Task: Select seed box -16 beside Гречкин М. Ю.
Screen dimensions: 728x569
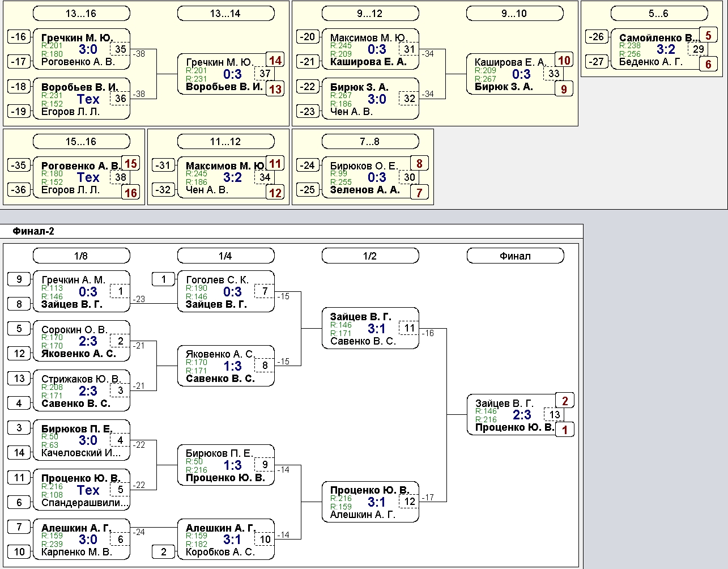Action: tap(19, 37)
